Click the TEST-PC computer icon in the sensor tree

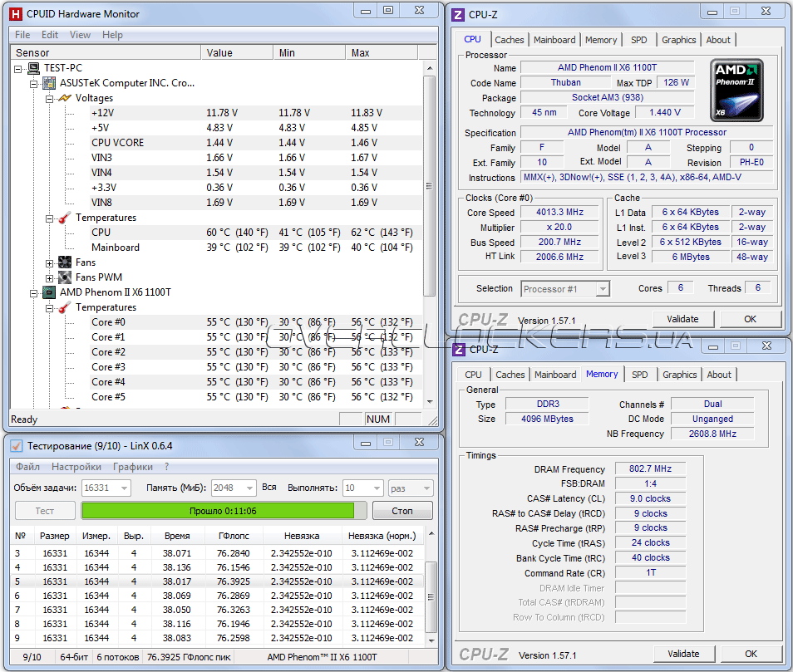tap(33, 68)
